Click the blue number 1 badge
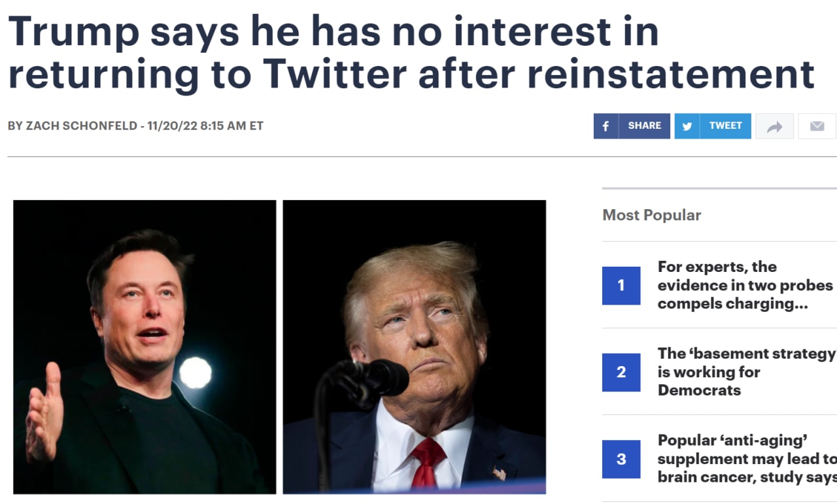Screen dimensions: 837x504 [x=621, y=285]
